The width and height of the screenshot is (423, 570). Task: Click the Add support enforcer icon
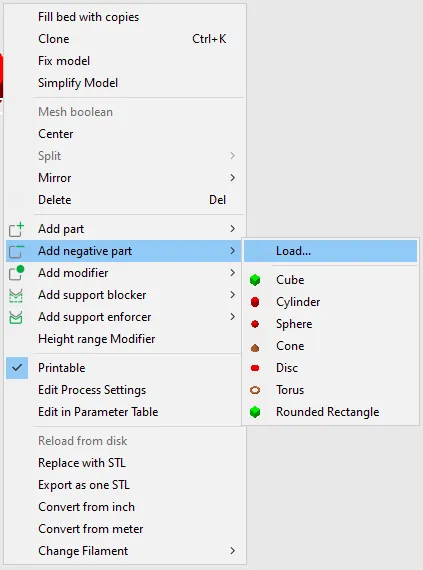tap(16, 317)
